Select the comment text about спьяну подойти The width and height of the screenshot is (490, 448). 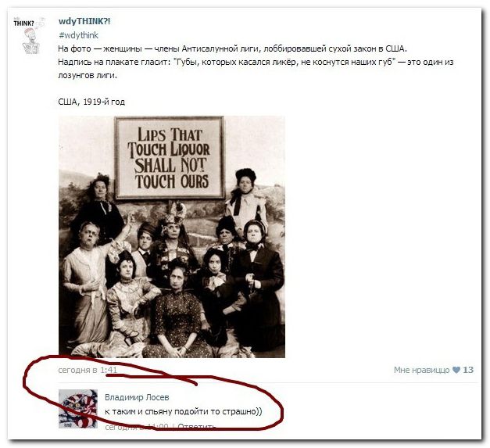184,411
